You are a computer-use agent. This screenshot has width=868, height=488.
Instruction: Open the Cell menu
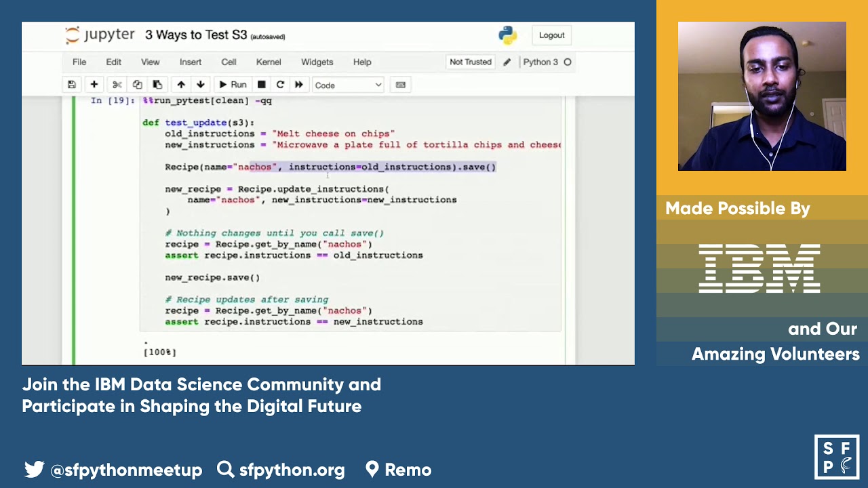pyautogui.click(x=229, y=62)
